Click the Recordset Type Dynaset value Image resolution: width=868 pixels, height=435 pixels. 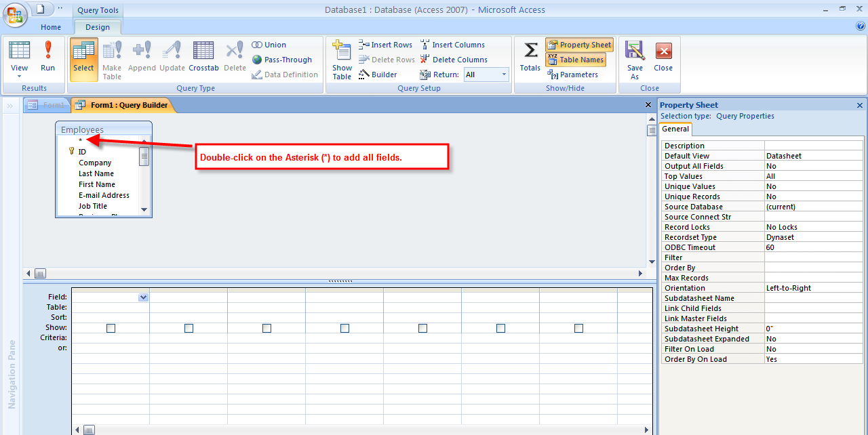814,237
